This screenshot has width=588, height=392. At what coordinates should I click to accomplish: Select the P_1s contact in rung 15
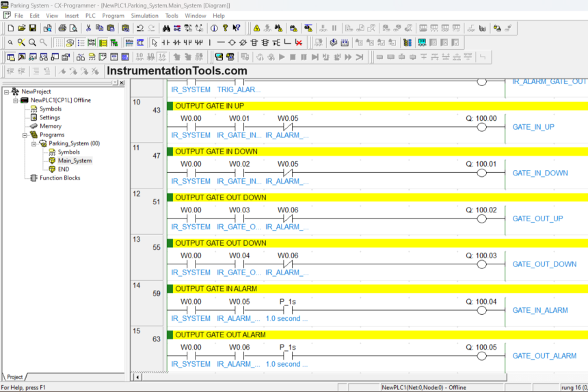[x=288, y=356]
